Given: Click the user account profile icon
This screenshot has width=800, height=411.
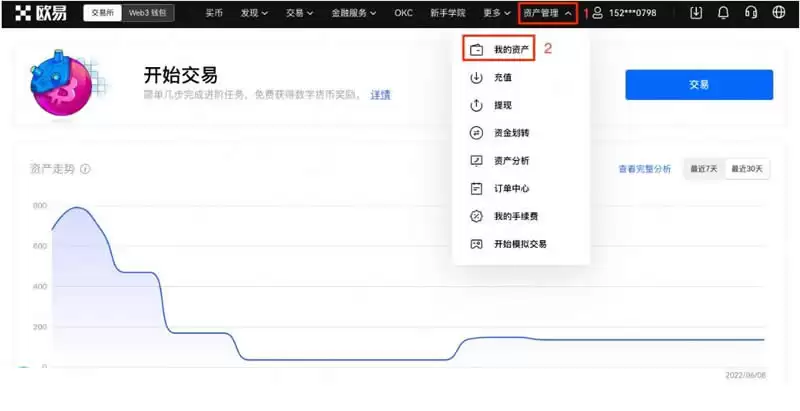Looking at the screenshot, I should (597, 14).
